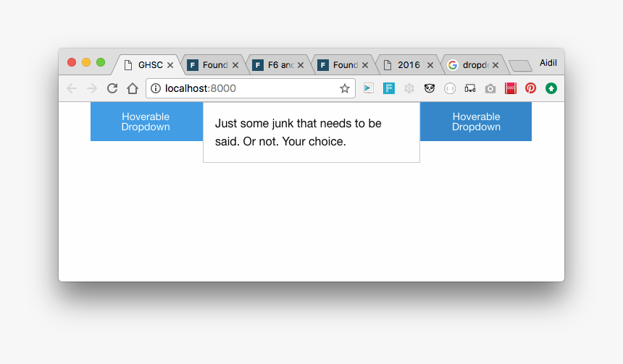Viewport: 623px width, 364px height.
Task: Reload the current page
Action: coord(112,88)
